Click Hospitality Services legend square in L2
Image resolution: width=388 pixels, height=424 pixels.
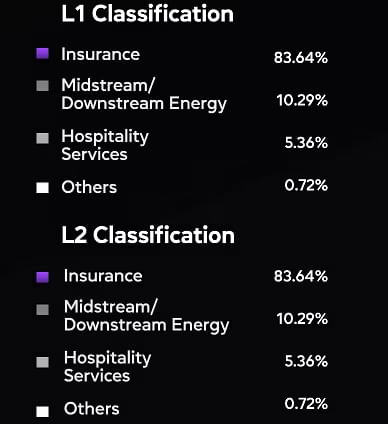point(42,362)
